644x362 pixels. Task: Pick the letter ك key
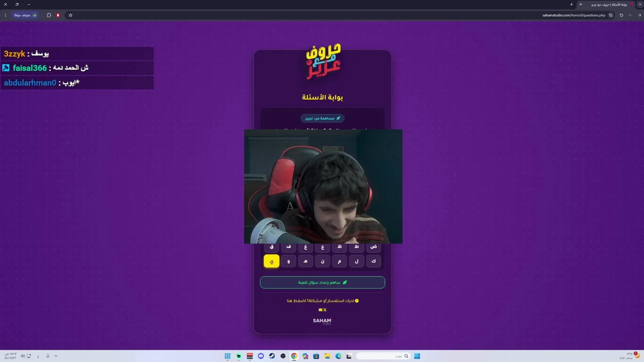click(373, 261)
